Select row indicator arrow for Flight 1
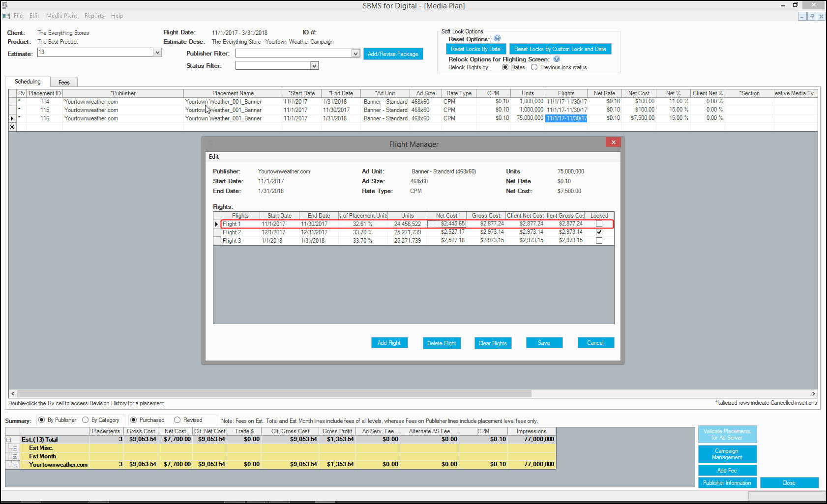The width and height of the screenshot is (827, 504). coord(216,224)
